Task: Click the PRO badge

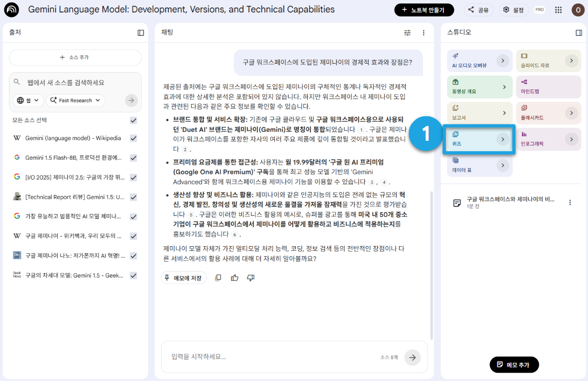Action: (x=540, y=10)
